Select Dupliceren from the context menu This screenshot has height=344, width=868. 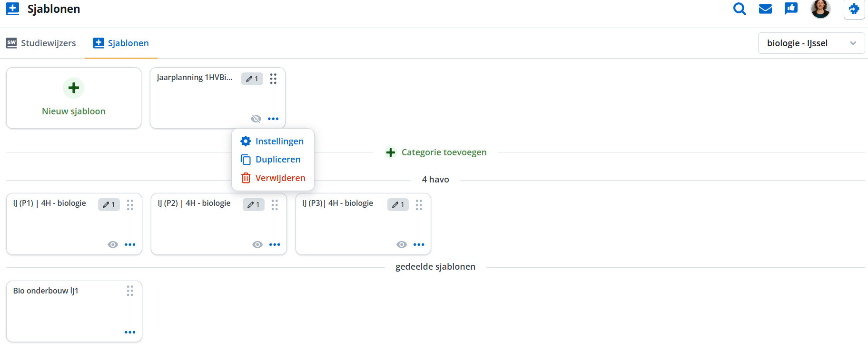click(277, 160)
